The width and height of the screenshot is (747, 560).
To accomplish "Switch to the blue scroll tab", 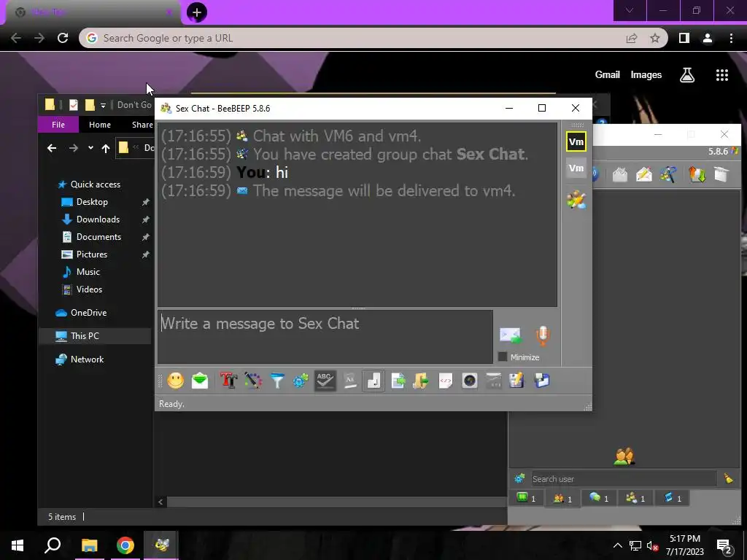I will pyautogui.click(x=672, y=498).
